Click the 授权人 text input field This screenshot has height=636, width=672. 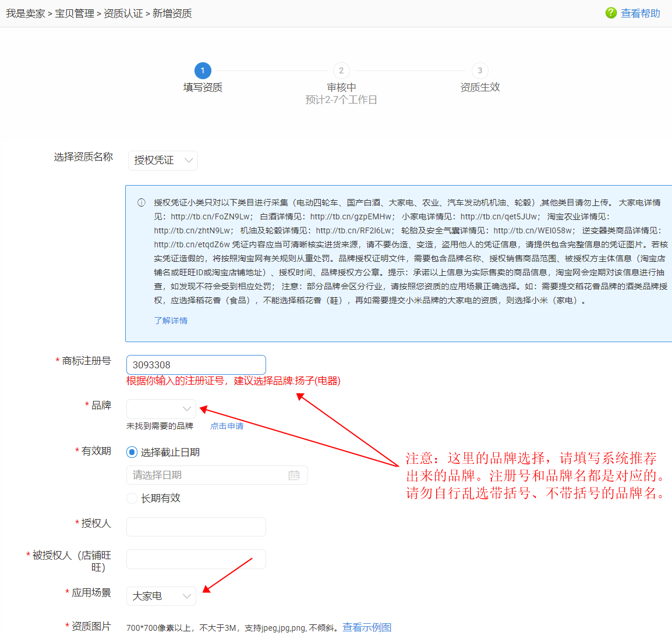click(196, 527)
